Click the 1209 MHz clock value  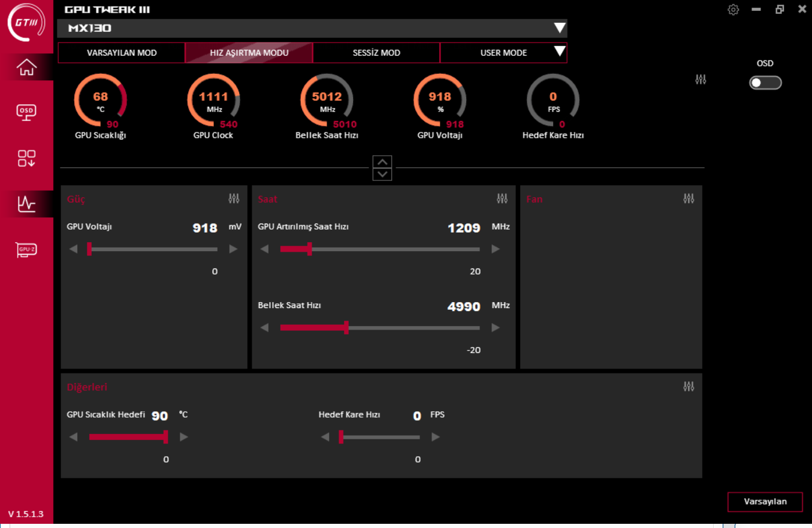[x=464, y=228]
